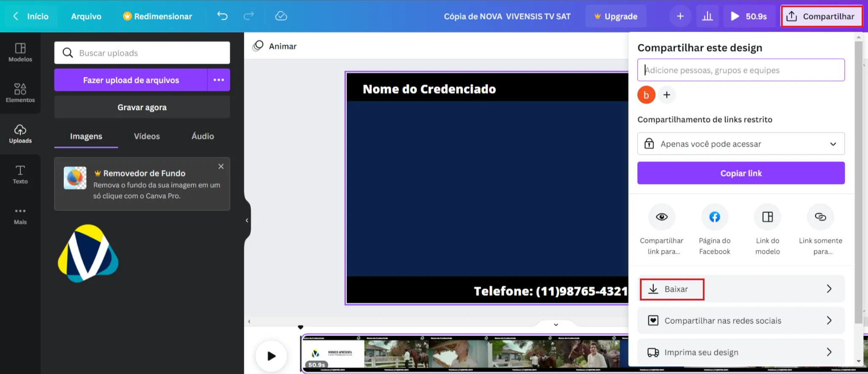Viewport: 868px width, 374px height.
Task: Click the undo arrow icon
Action: click(222, 16)
